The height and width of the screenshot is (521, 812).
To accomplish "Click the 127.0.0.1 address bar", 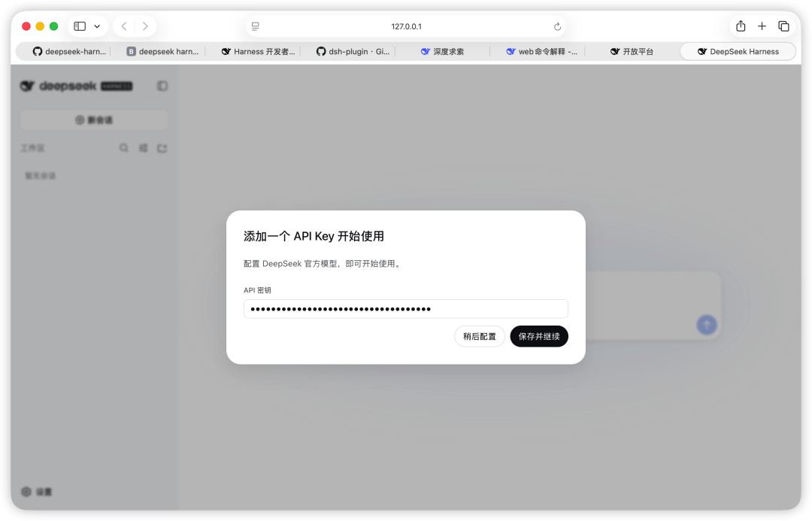I will tap(406, 26).
